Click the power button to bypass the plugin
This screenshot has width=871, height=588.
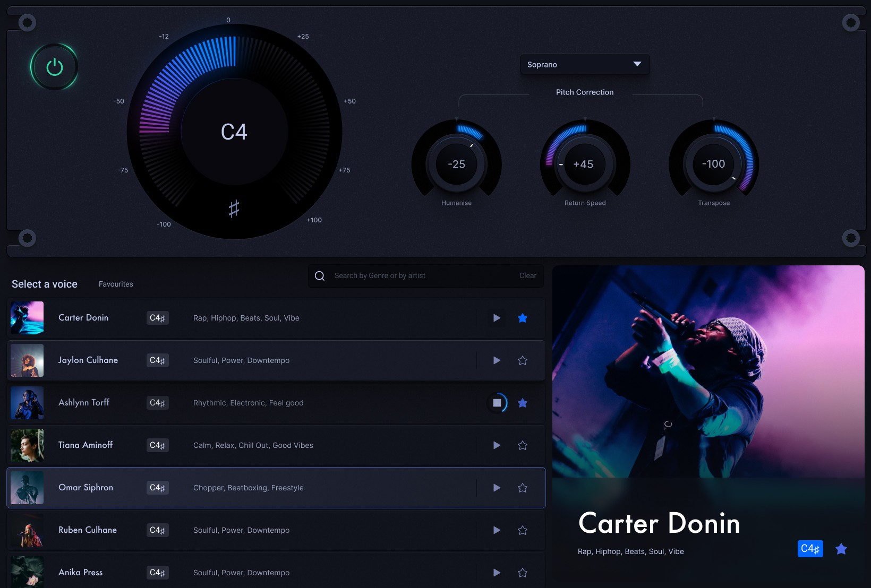coord(54,67)
